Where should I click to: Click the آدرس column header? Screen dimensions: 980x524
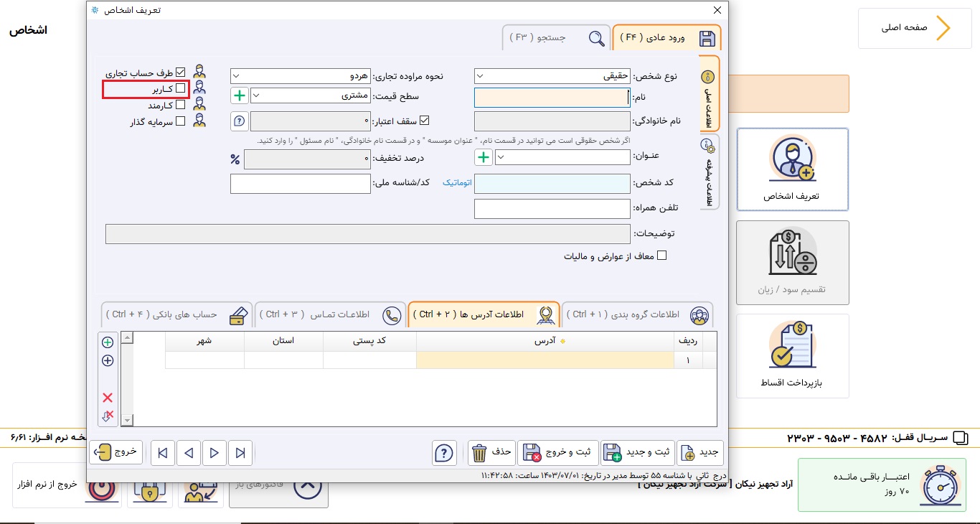click(545, 341)
